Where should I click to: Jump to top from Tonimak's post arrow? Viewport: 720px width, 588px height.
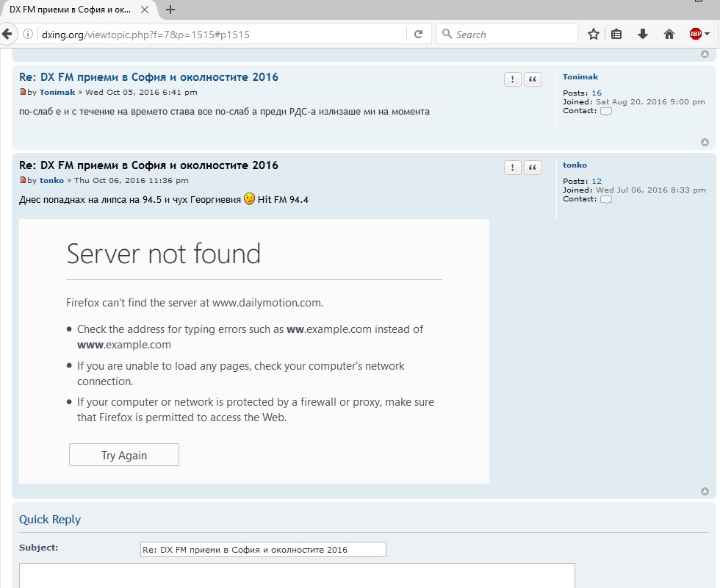point(705,143)
